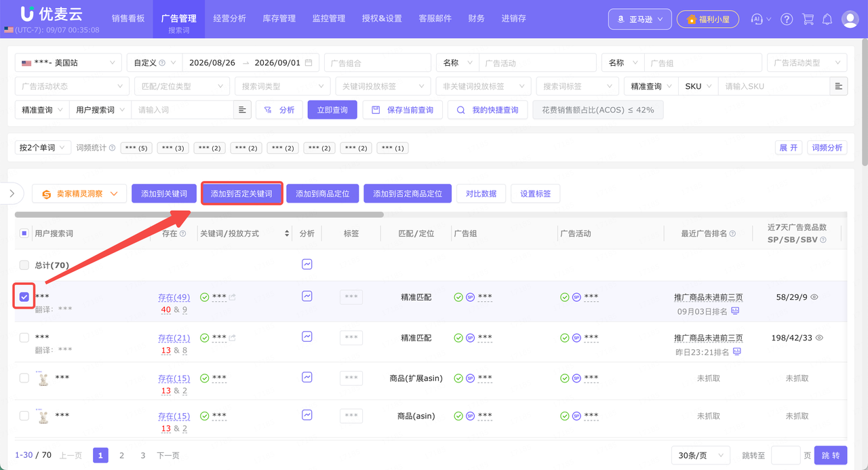Check the row with 商品(扩展asin)
This screenshot has height=470, width=868.
pos(24,378)
